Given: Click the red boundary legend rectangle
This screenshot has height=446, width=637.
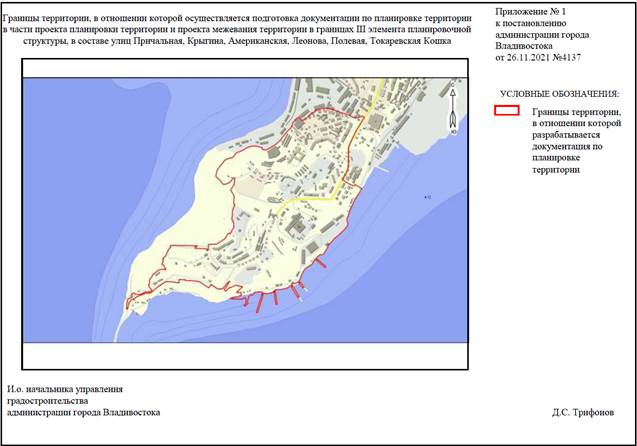Looking at the screenshot, I should pyautogui.click(x=508, y=110).
